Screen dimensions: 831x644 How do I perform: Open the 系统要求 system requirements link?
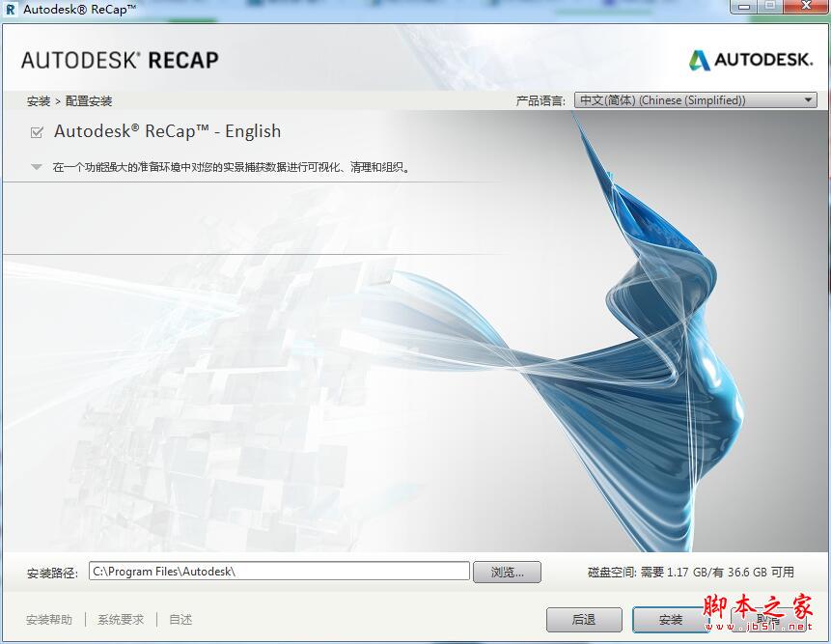121,619
